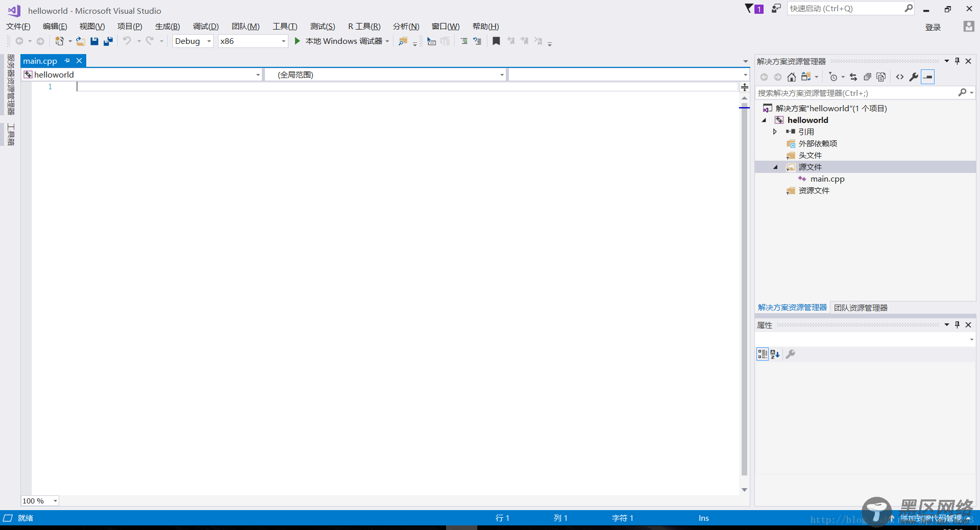
Task: Select main.cpp in the Solution Explorer tree
Action: [x=827, y=179]
